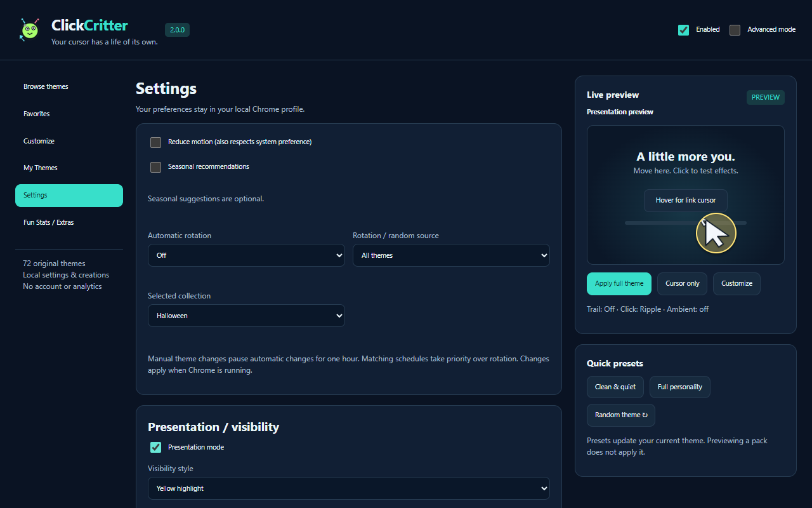
Task: Enable Advanced mode checkbox
Action: pos(735,30)
